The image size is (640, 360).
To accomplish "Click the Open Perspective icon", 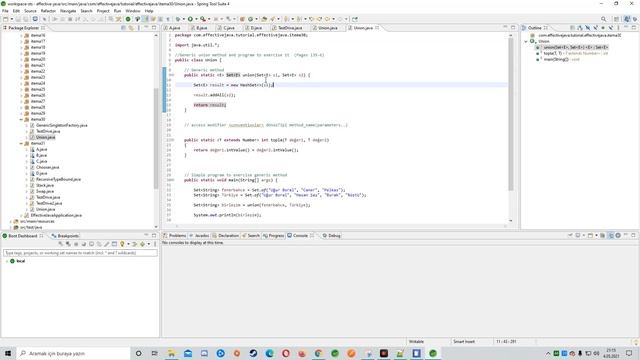I will click(x=617, y=19).
